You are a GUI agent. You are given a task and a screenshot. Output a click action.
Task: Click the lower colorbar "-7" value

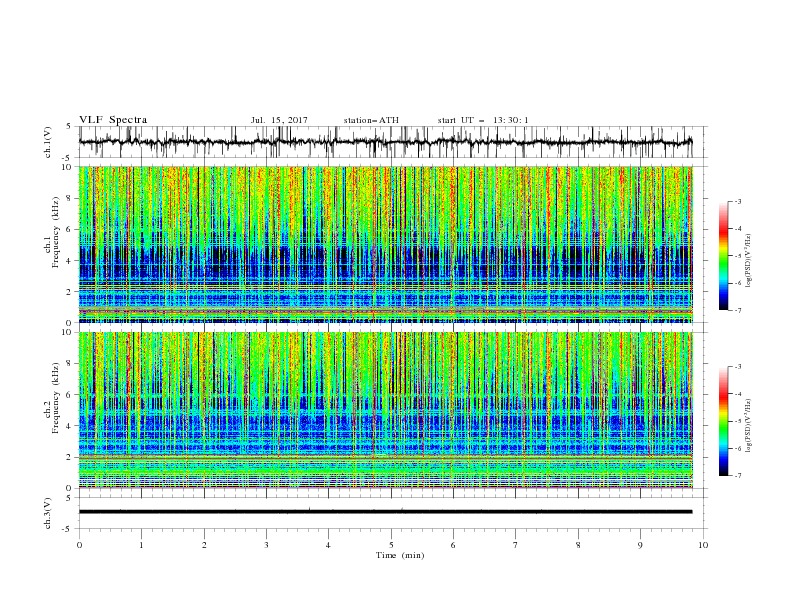[x=738, y=476]
